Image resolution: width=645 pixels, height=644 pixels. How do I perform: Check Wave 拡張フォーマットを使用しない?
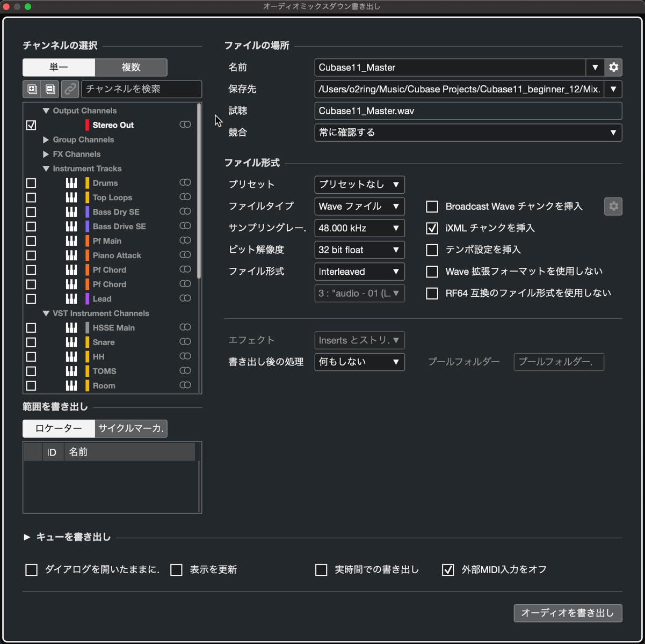pyautogui.click(x=432, y=272)
